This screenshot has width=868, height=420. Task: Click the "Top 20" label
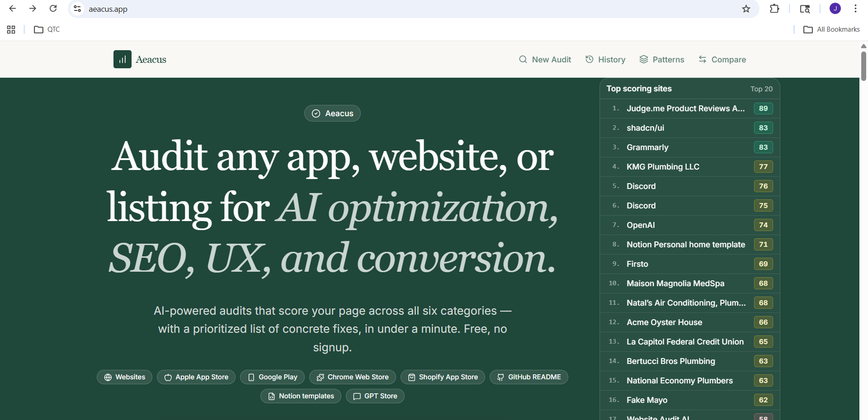[761, 89]
